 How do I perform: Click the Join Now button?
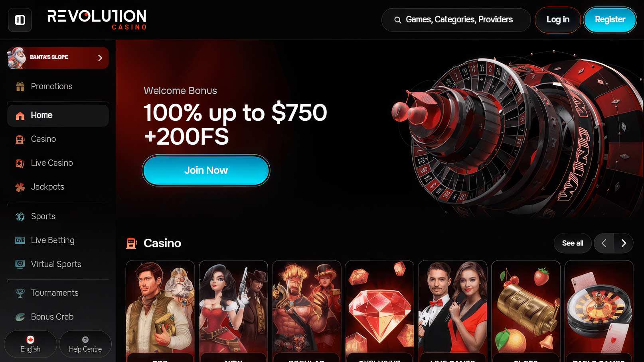[x=206, y=170]
